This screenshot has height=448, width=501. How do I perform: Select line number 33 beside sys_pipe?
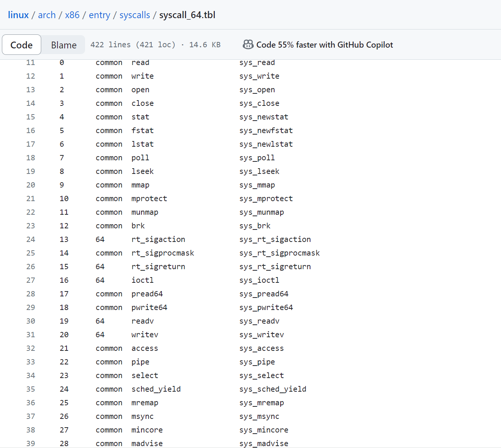(x=30, y=362)
